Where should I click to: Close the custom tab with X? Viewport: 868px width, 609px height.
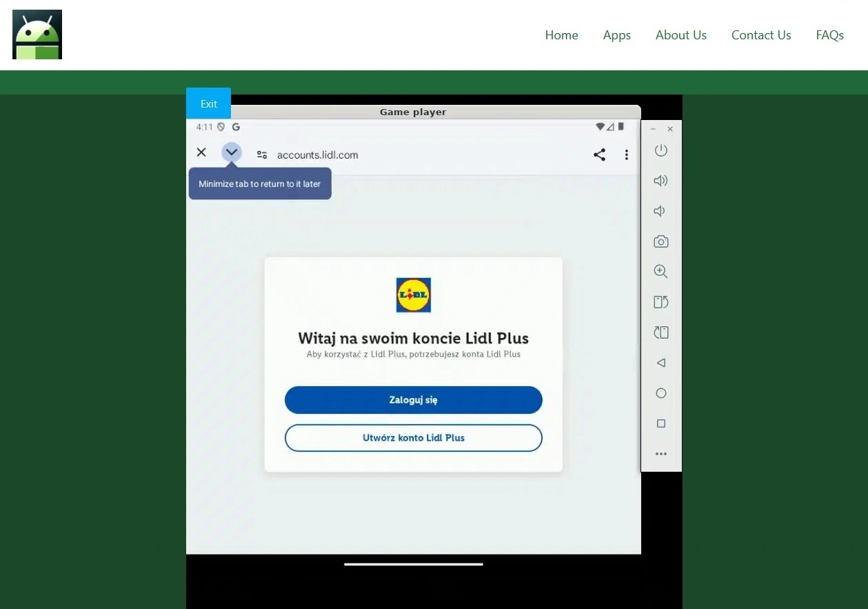pos(201,152)
